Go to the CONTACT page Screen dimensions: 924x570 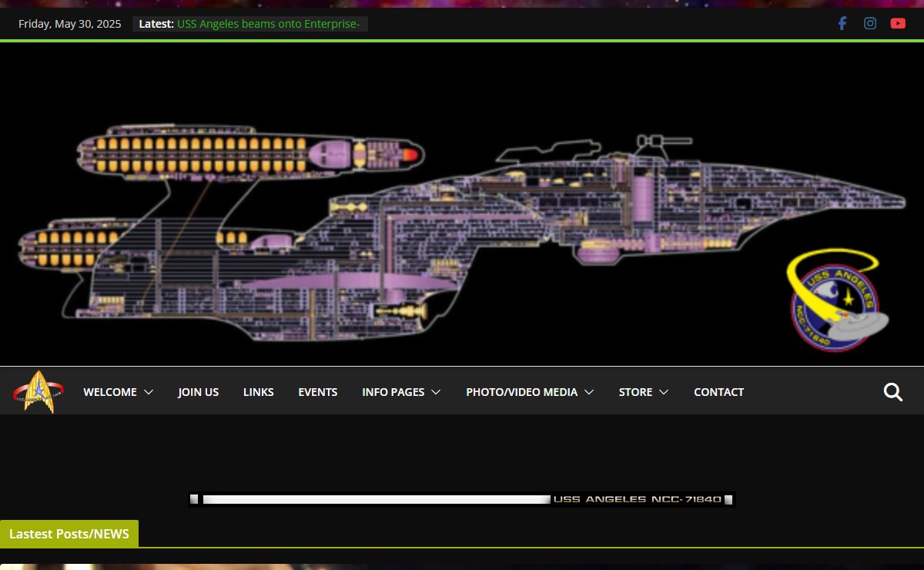click(719, 392)
